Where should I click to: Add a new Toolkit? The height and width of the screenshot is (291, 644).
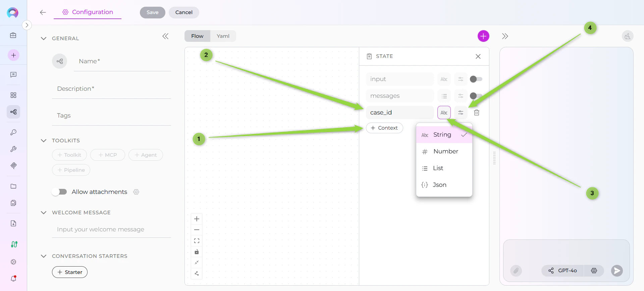[x=69, y=155]
